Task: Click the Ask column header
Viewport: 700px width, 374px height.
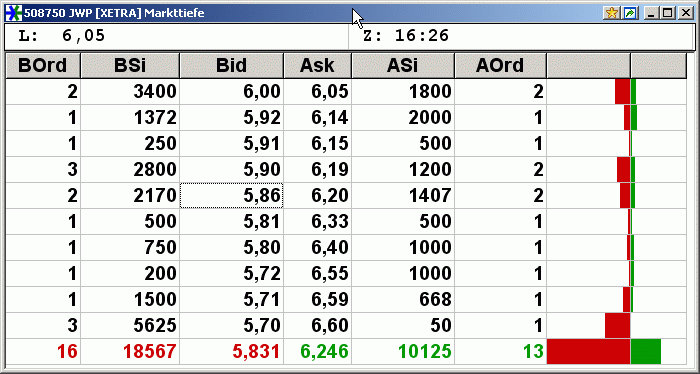Action: tap(317, 66)
